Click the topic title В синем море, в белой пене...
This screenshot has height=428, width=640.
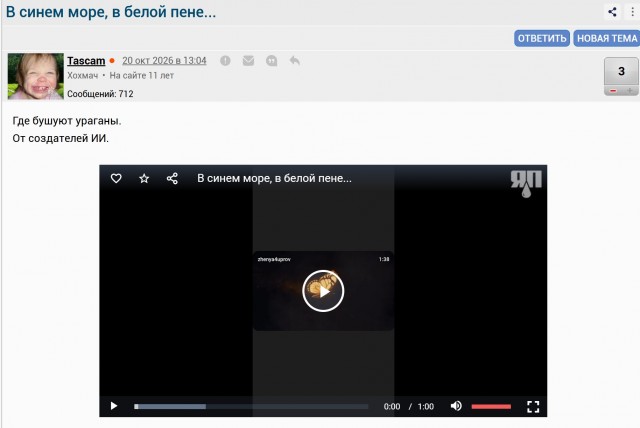click(x=111, y=12)
